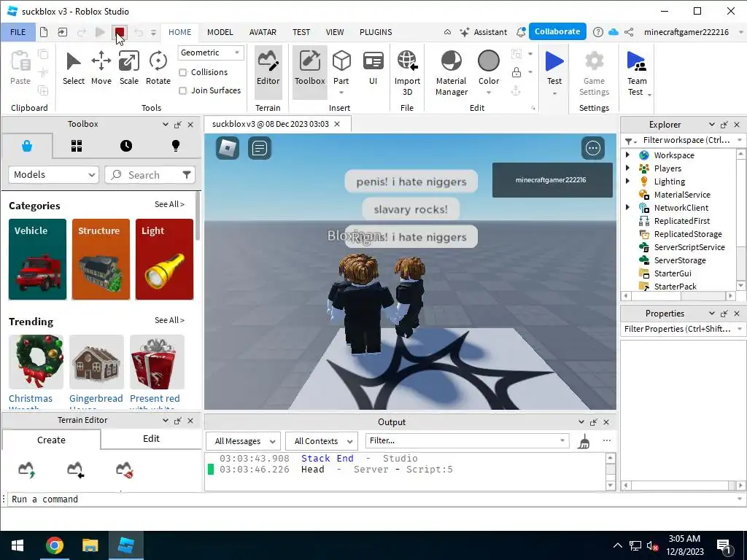Start a Team Test session
Screen dimensions: 747x560
click(x=636, y=74)
